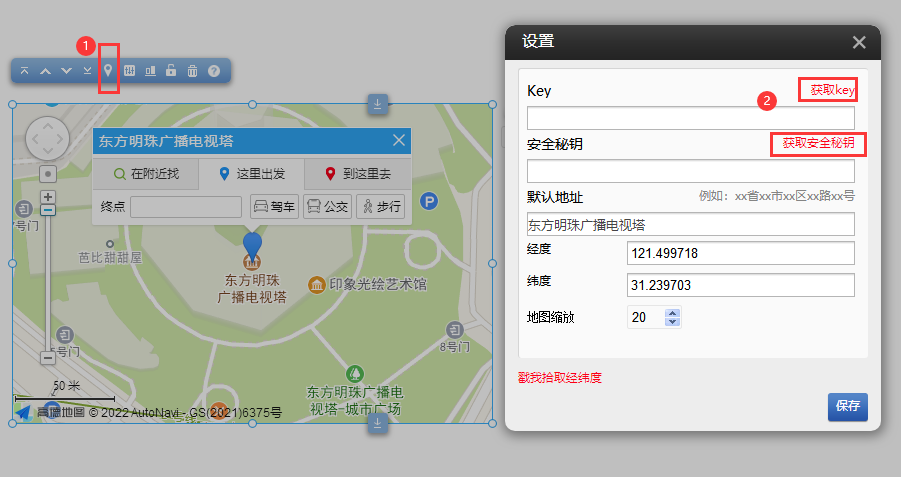The height and width of the screenshot is (477, 901).
Task: Select the 到这里去 tab
Action: (x=358, y=173)
